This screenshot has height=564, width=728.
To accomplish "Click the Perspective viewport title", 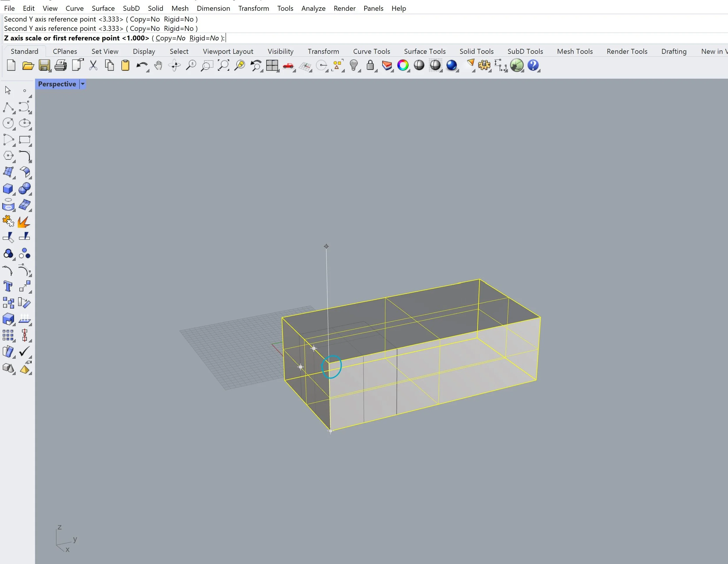I will [x=57, y=84].
